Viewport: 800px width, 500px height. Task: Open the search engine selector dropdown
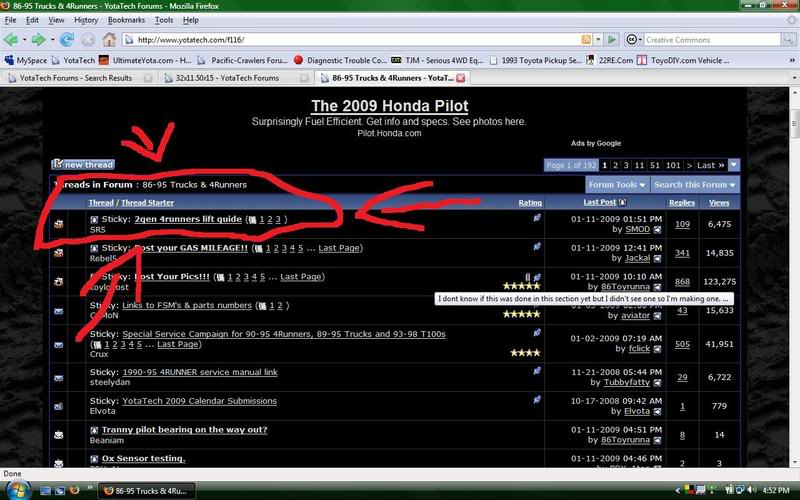click(634, 39)
